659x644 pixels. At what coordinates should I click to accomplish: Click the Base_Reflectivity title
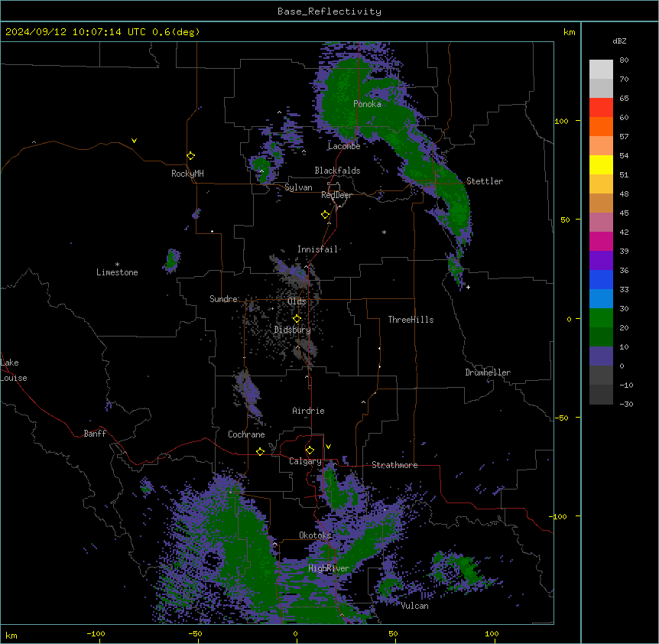(x=329, y=11)
